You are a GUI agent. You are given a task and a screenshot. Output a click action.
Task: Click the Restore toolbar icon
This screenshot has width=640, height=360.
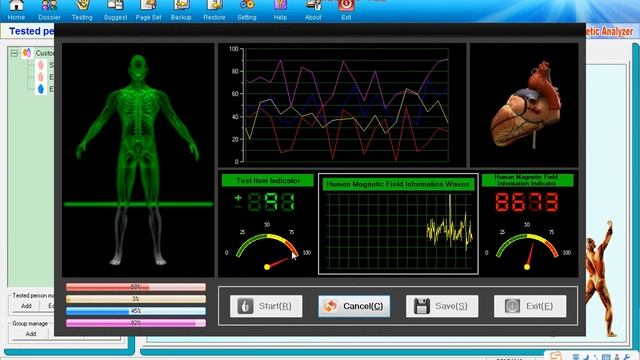click(x=214, y=10)
